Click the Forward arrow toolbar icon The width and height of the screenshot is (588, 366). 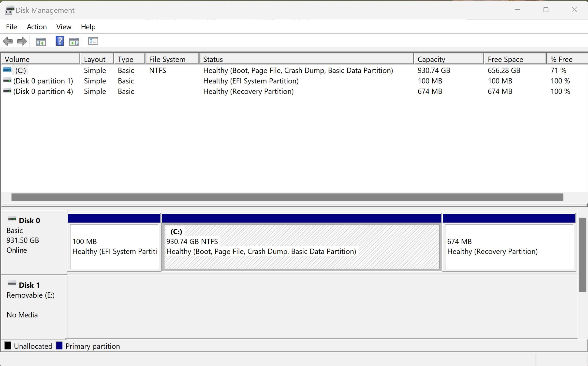[x=22, y=41]
